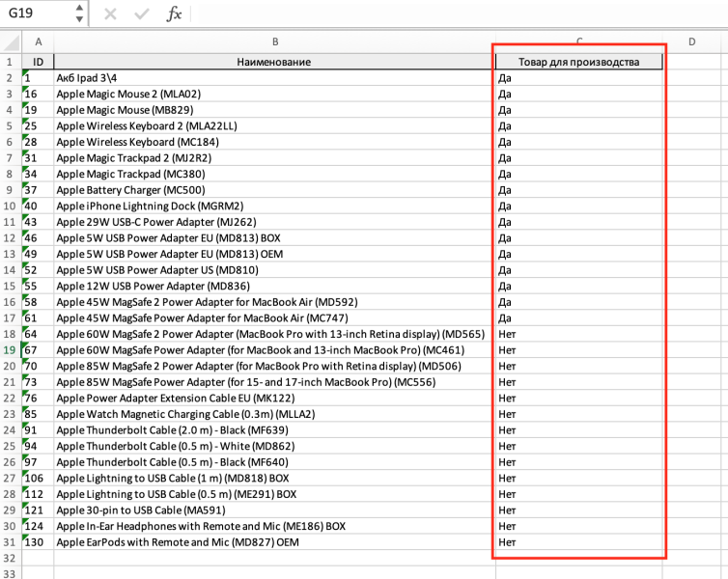
Task: Select ID cell with value 130
Action: point(38,542)
